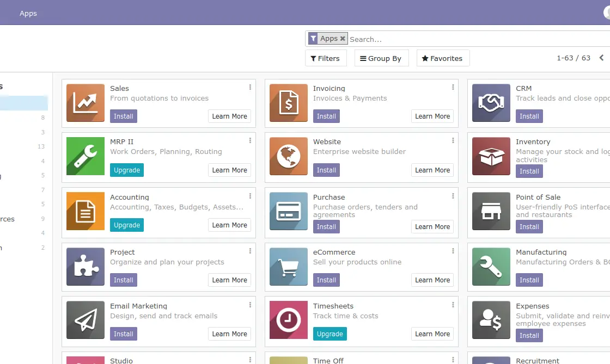Click the eCommerce cart icon
610x364 pixels.
(288, 267)
